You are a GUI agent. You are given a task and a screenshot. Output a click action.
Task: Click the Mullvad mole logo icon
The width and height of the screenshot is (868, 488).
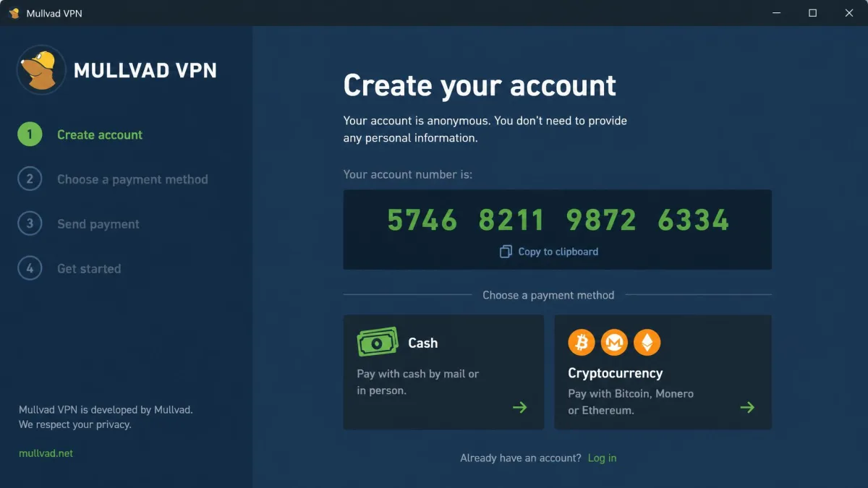point(41,70)
